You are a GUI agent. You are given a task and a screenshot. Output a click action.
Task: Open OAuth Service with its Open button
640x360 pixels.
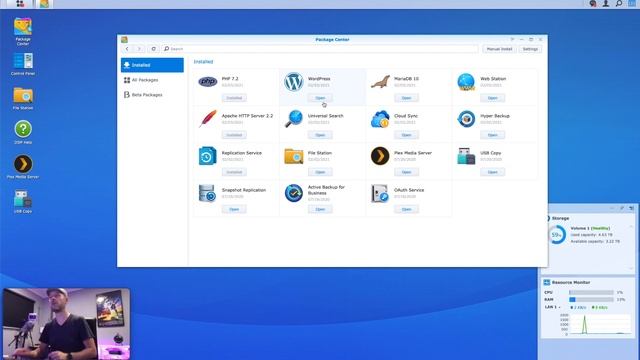click(407, 209)
